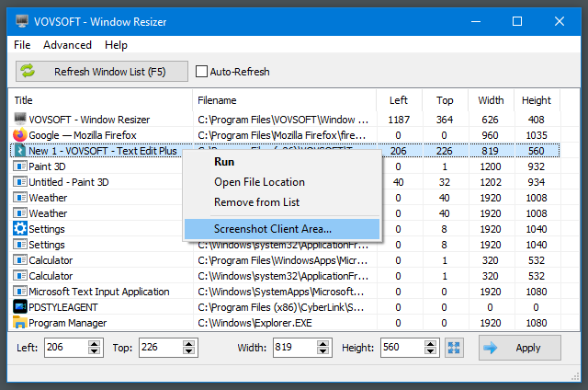Click the green refresh arrows icon
Screen dimensions: 588x390
click(x=28, y=71)
